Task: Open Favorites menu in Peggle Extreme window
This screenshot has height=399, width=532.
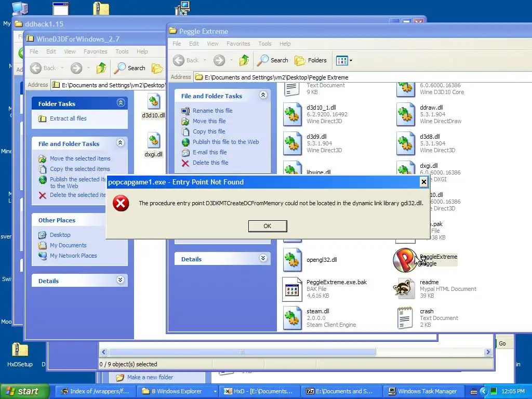Action: [238, 44]
